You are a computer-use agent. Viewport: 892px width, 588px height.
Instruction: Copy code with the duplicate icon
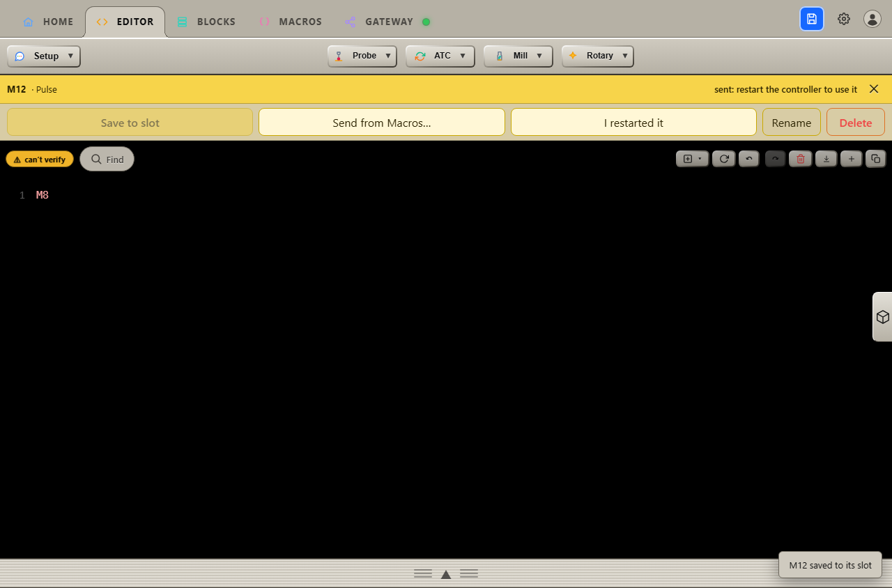pyautogui.click(x=876, y=159)
